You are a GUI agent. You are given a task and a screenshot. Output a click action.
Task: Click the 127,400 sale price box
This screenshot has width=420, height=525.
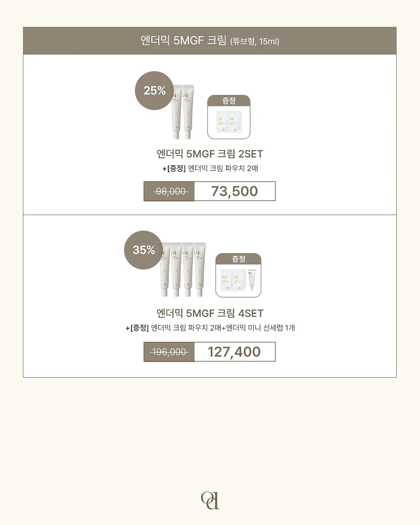(x=234, y=352)
